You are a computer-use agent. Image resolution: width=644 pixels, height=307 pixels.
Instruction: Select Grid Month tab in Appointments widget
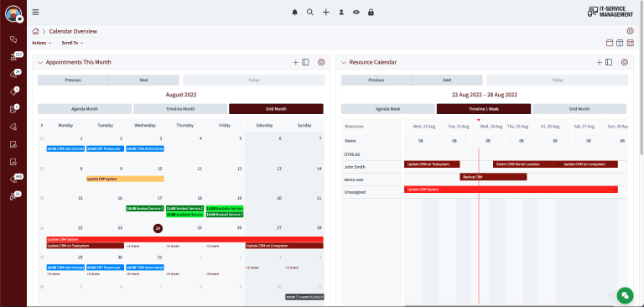pos(276,109)
